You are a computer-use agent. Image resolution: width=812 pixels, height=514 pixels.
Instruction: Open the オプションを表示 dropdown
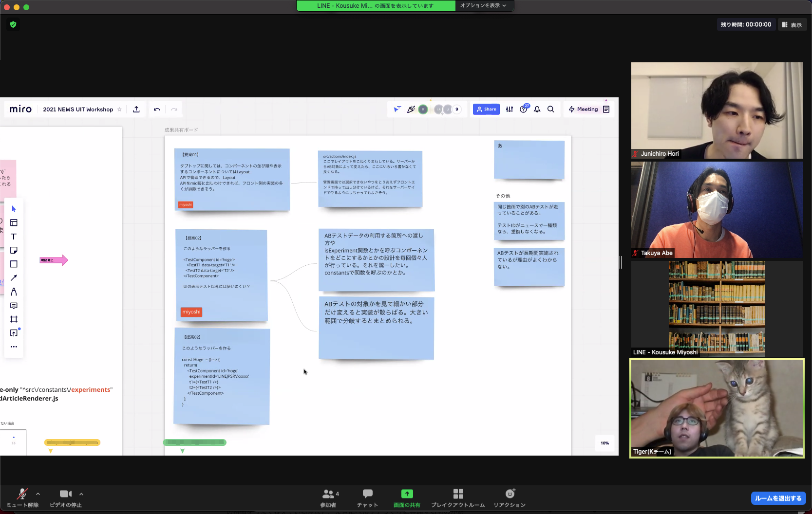483,6
